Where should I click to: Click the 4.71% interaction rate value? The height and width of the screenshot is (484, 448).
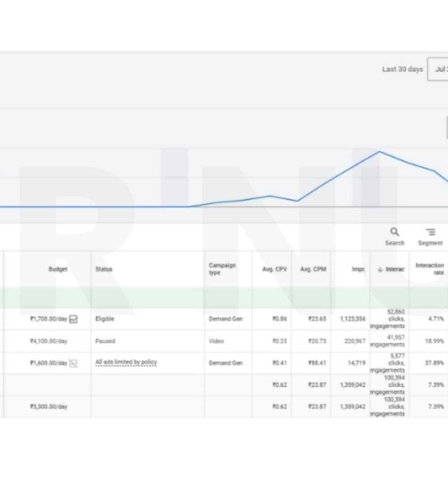tap(436, 319)
